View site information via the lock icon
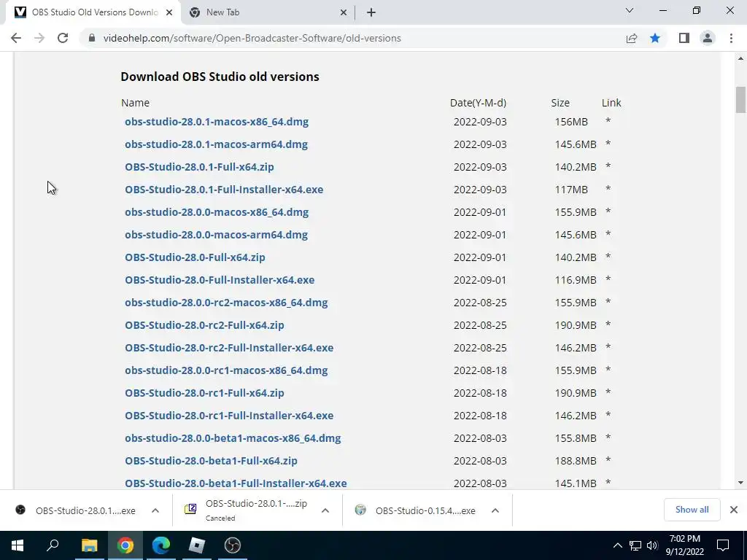The image size is (747, 560). (92, 38)
